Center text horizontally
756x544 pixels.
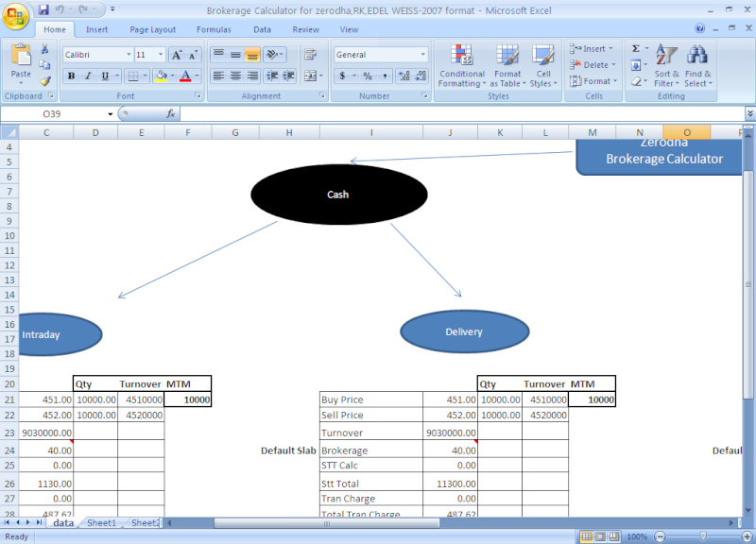[x=235, y=76]
